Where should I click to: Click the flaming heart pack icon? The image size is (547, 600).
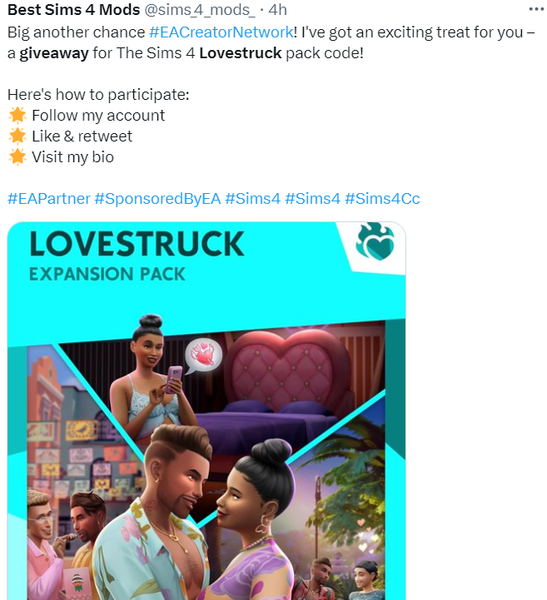coord(376,242)
